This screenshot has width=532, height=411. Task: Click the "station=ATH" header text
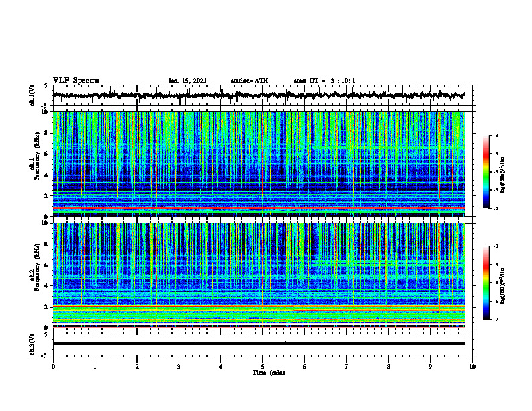click(249, 81)
